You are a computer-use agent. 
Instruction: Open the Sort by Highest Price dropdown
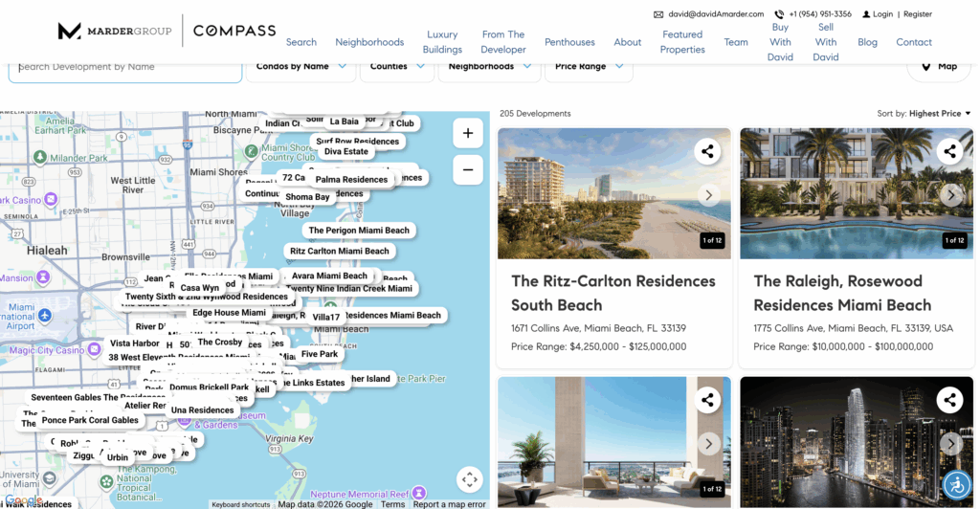(x=924, y=114)
